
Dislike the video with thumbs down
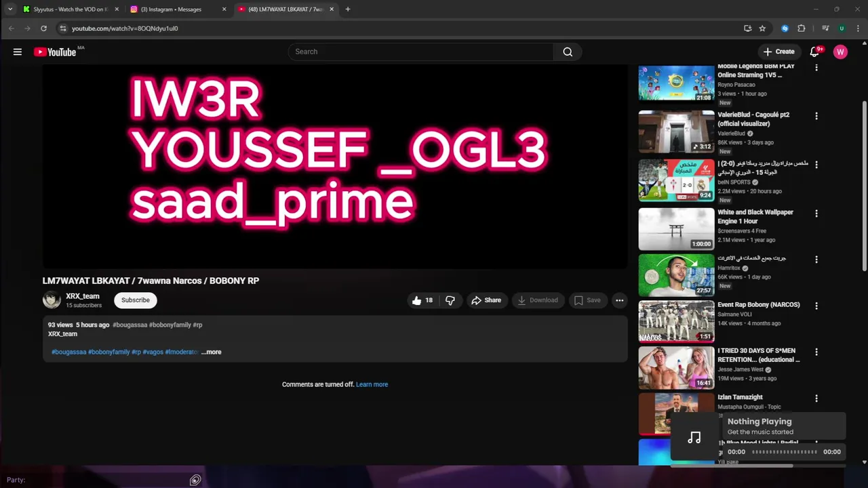(x=450, y=300)
